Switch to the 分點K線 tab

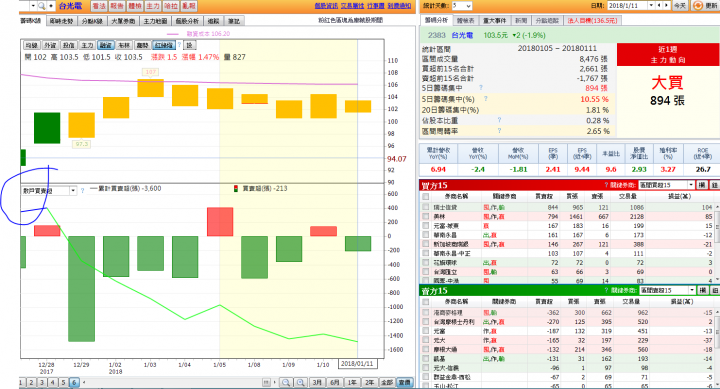click(x=92, y=21)
